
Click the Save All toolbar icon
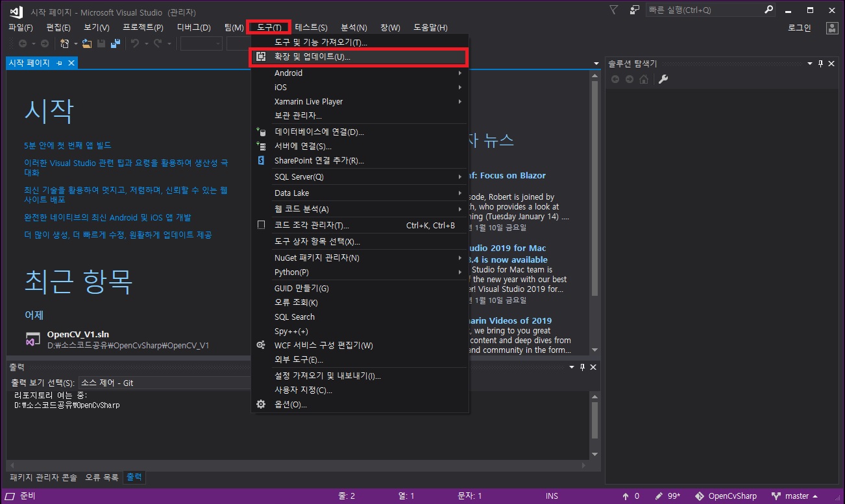coord(116,43)
